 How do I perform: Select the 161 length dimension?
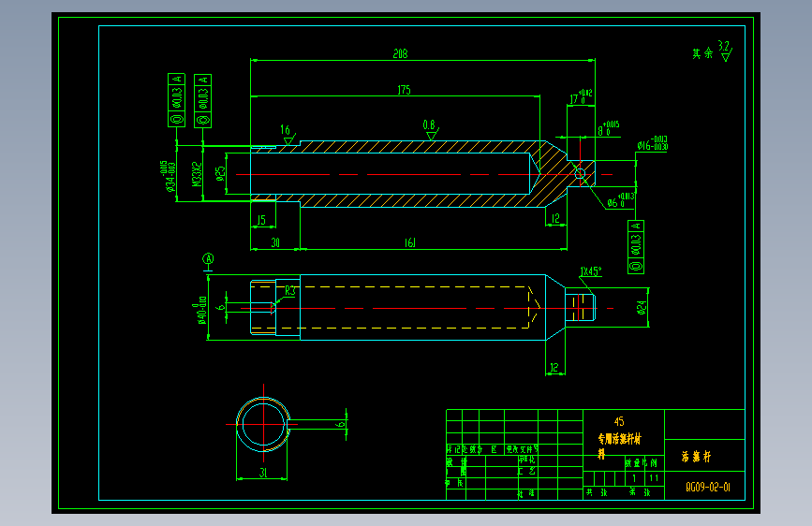tap(409, 242)
